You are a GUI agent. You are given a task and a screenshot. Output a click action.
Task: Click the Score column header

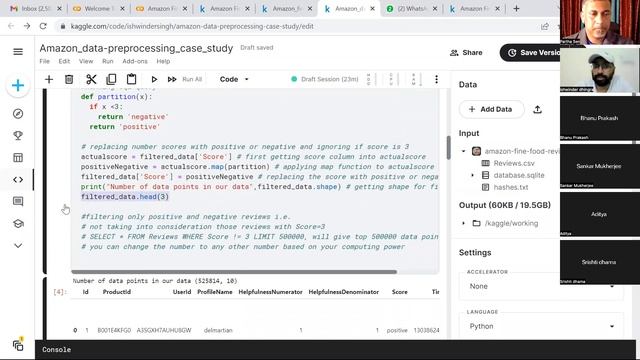(400, 292)
